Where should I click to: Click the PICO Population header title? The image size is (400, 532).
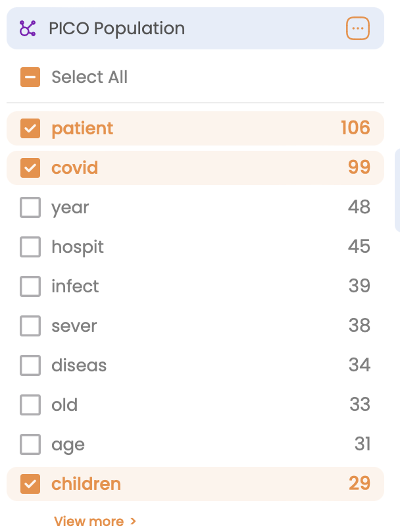(116, 28)
